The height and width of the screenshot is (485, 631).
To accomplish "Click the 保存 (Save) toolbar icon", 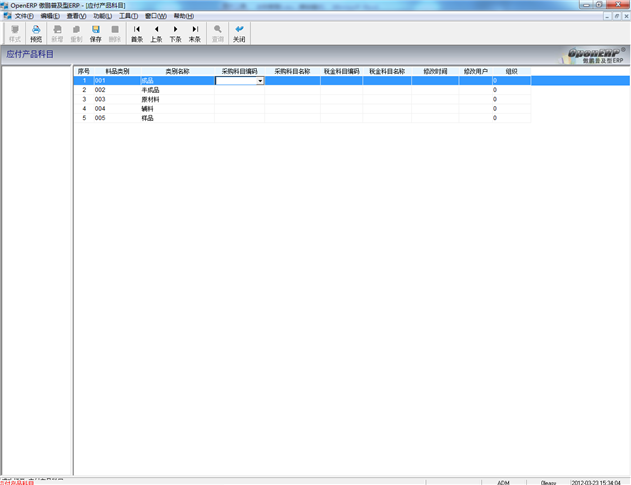I will tap(95, 33).
